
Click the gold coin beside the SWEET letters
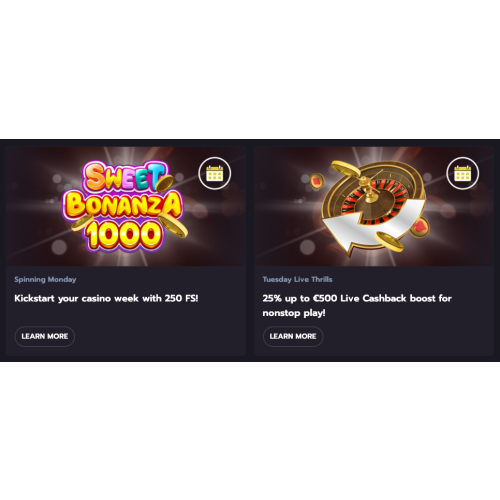165,183
